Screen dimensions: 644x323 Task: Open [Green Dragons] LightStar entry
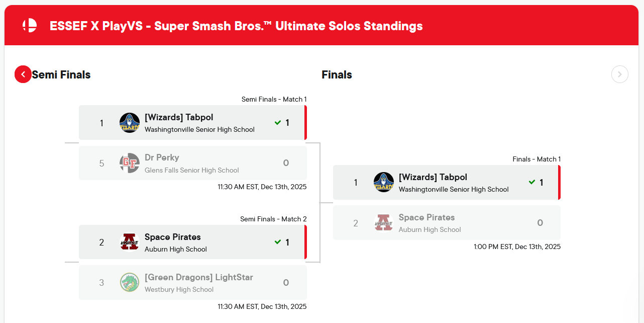[198, 277]
